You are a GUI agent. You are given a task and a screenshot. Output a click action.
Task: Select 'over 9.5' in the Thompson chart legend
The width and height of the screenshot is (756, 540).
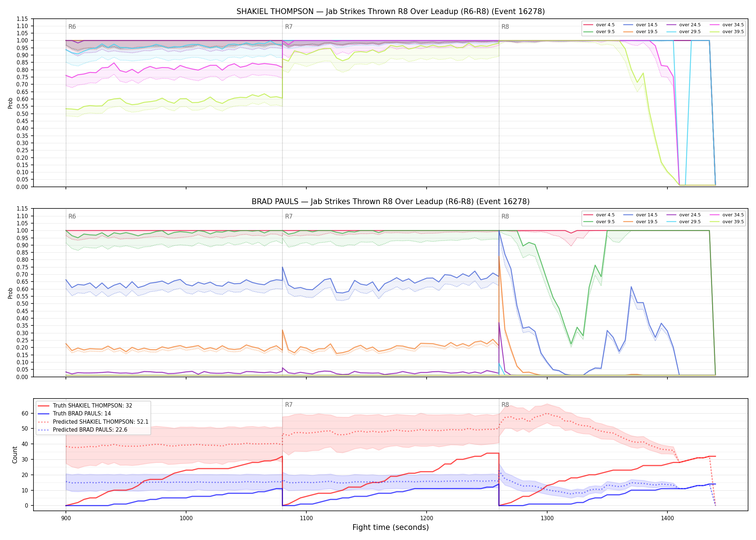pos(599,32)
